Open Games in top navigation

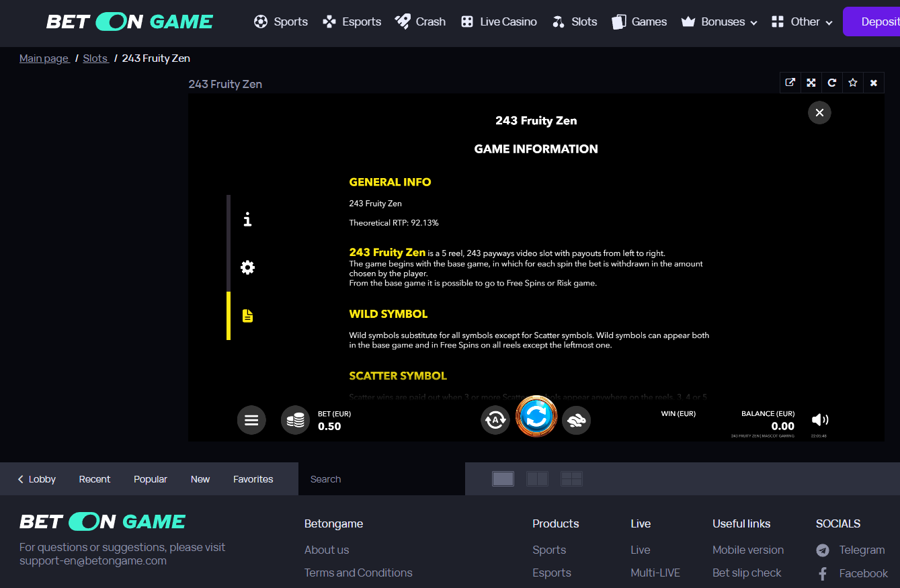tap(639, 22)
